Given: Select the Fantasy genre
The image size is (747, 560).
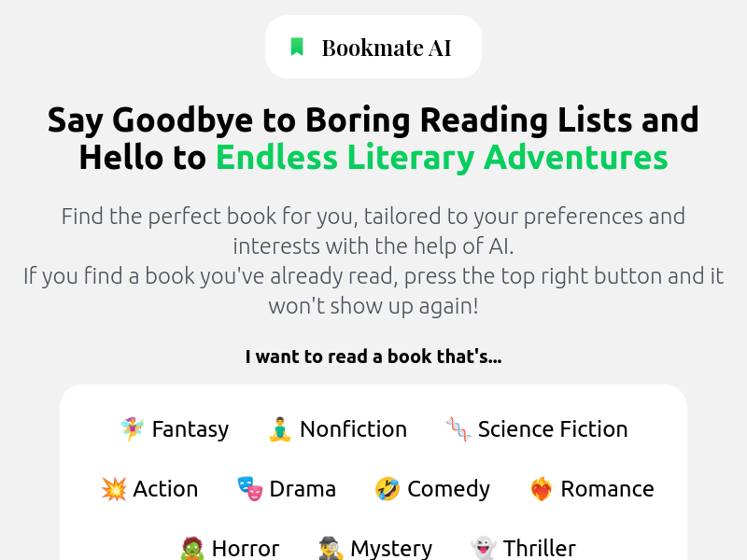Looking at the screenshot, I should 174,428.
